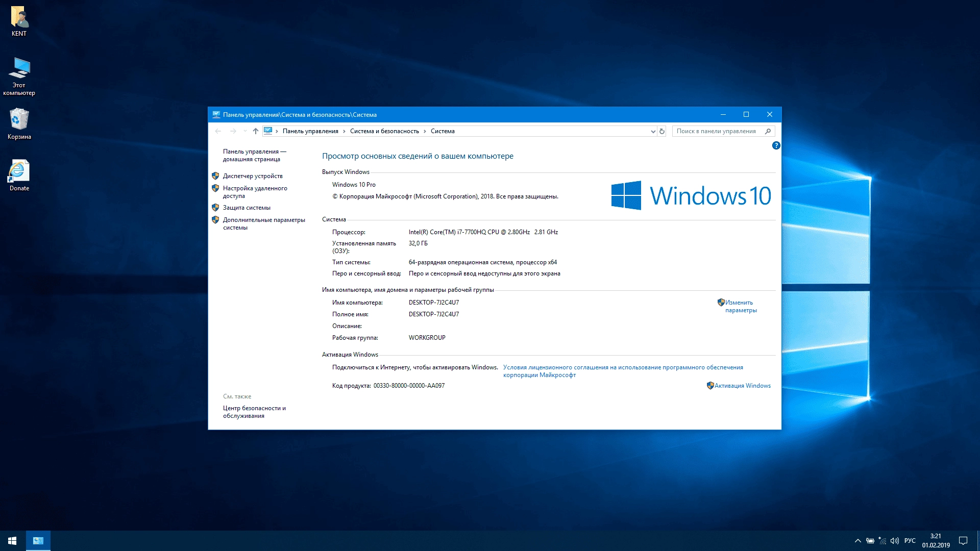Image resolution: width=980 pixels, height=551 pixels.
Task: Select the Control Panel taskbar button
Action: 38,541
